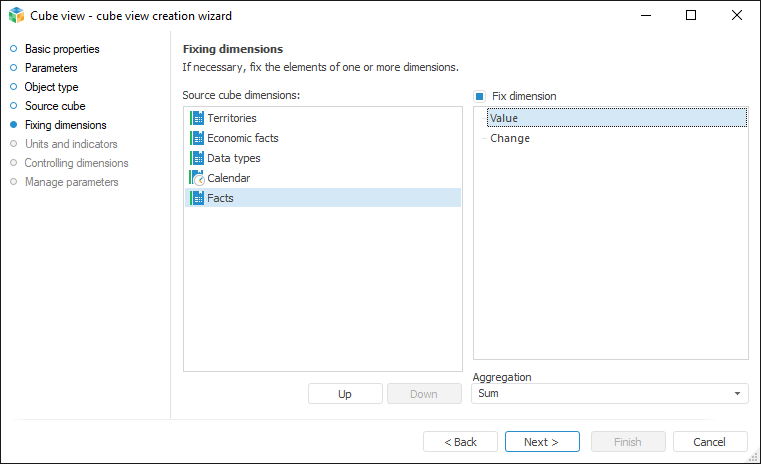Image resolution: width=761 pixels, height=464 pixels.
Task: Maximize the wizard window
Action: pyautogui.click(x=691, y=16)
